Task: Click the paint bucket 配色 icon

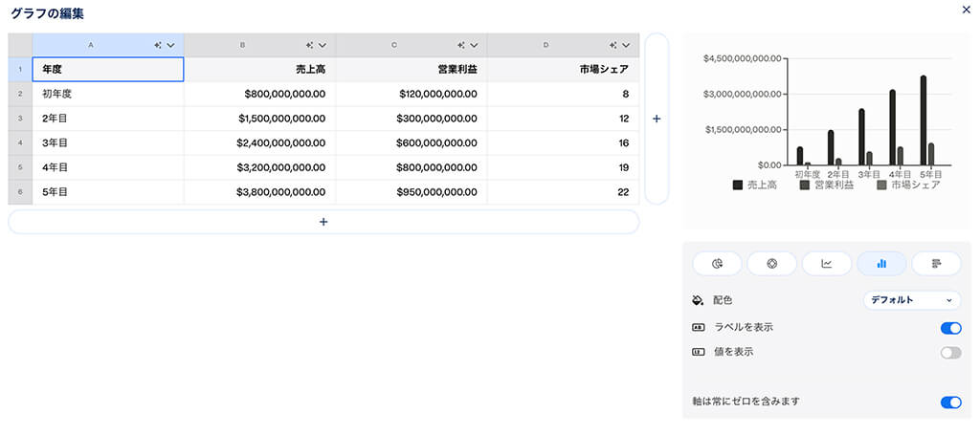Action: click(x=698, y=300)
